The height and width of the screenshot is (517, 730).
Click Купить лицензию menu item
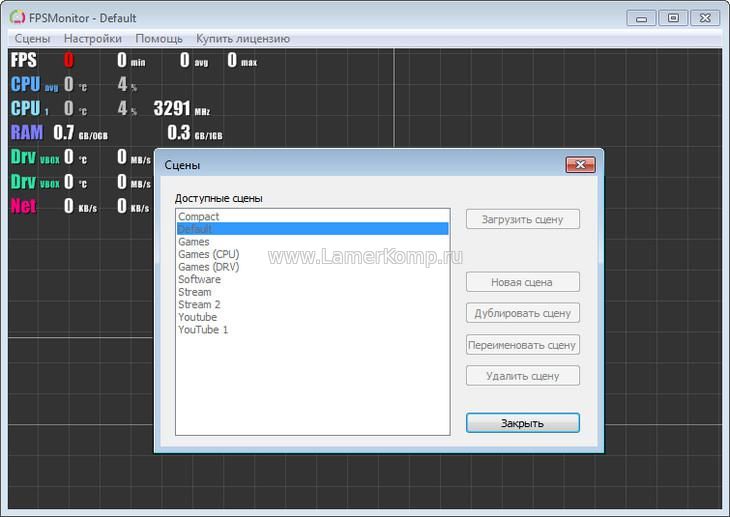click(x=243, y=38)
